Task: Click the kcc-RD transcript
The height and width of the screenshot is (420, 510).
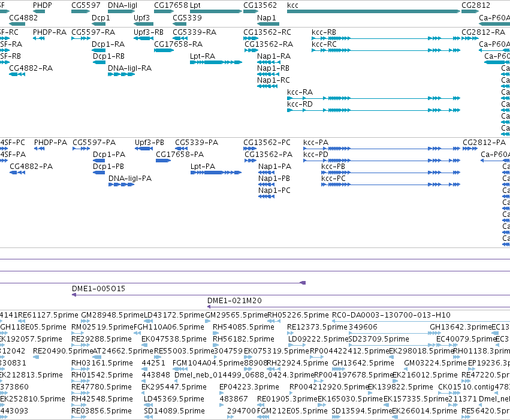Action: click(373, 110)
